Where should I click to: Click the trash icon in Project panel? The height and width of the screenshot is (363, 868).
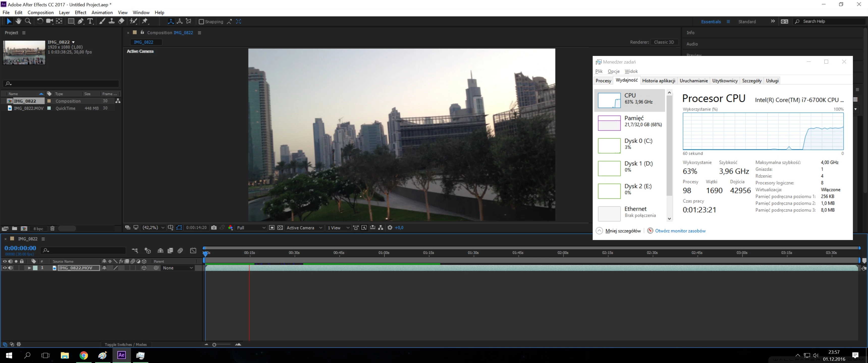click(52, 229)
